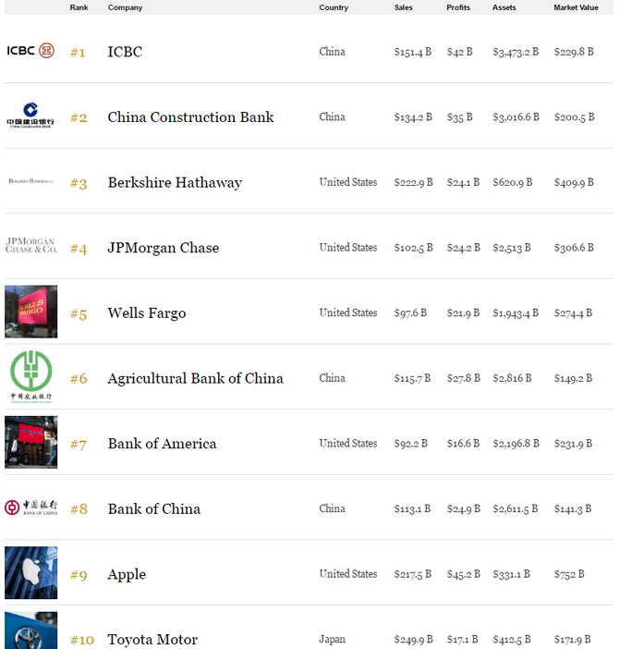Open the Apple logo thumbnail
This screenshot has height=649, width=644.
tap(30, 572)
